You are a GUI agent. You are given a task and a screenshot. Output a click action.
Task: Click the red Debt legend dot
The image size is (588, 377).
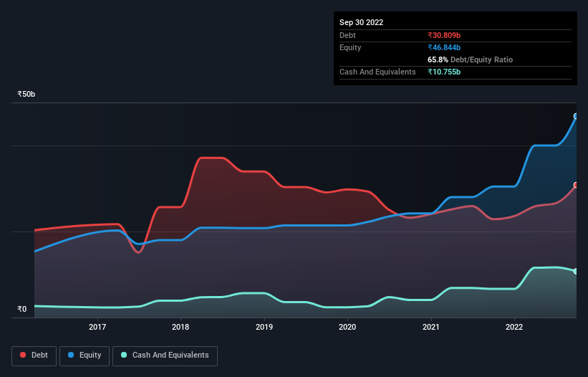(23, 355)
